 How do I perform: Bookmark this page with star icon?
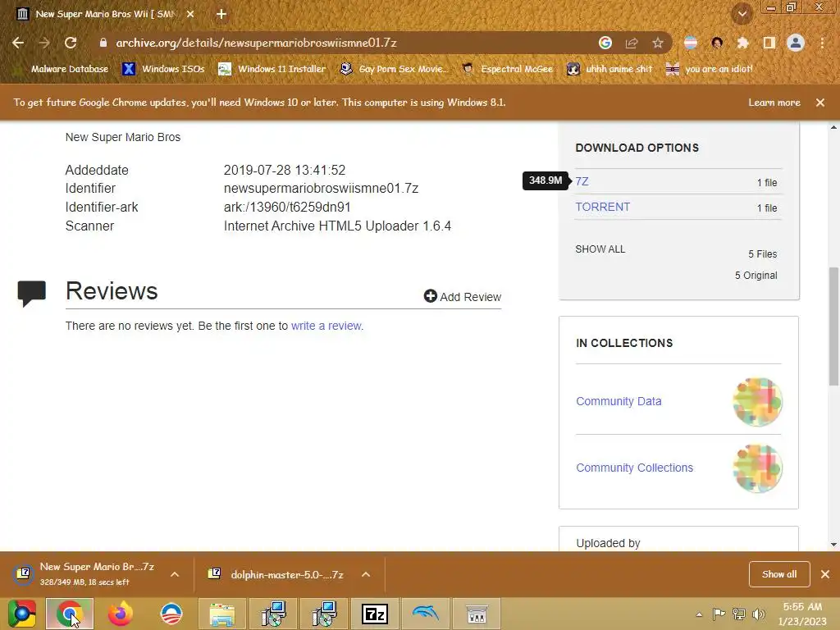658,43
